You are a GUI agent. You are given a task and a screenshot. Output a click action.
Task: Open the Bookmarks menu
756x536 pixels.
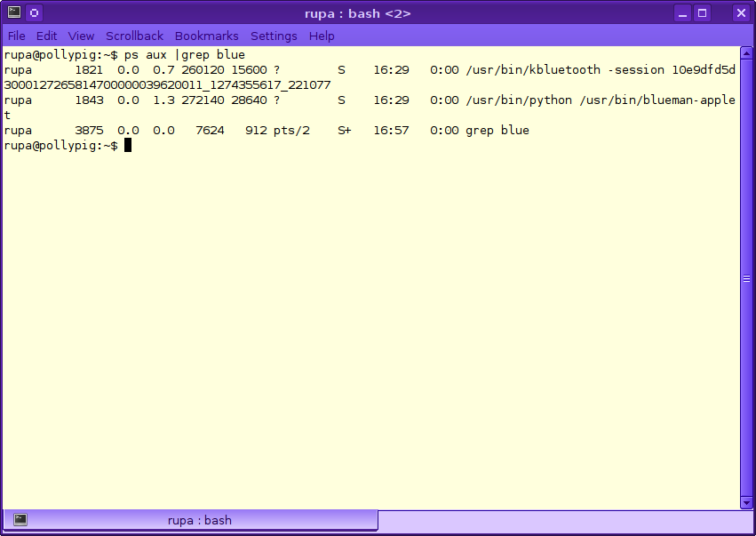tap(206, 36)
